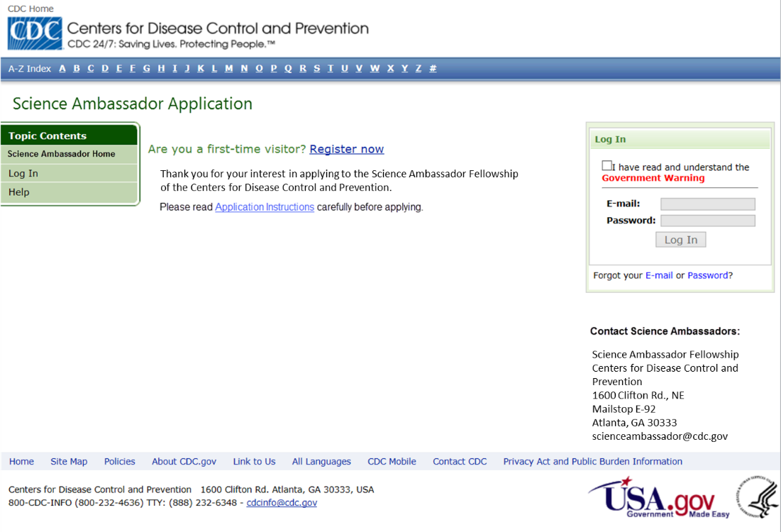Screen dimensions: 781x532
Task: Open the Site Map footer link
Action: coord(69,462)
